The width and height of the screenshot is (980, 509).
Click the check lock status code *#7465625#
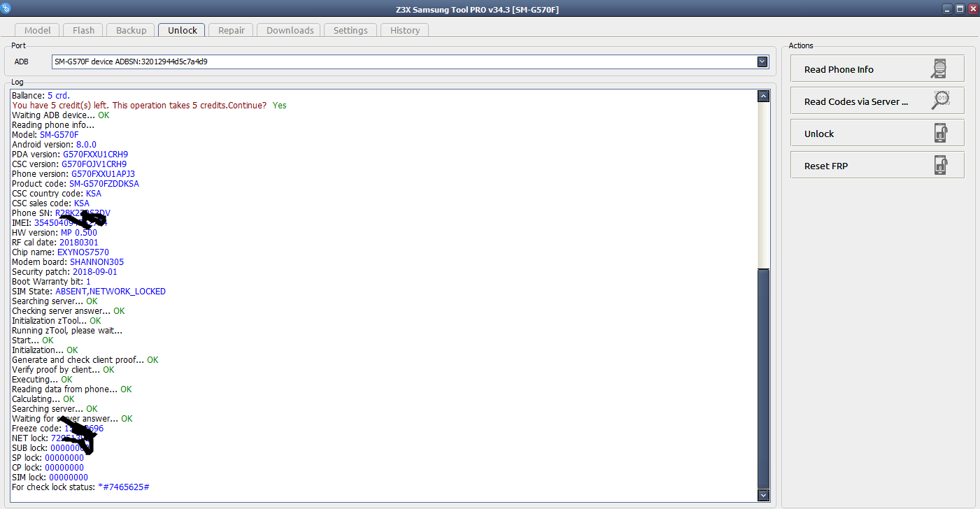(x=123, y=487)
